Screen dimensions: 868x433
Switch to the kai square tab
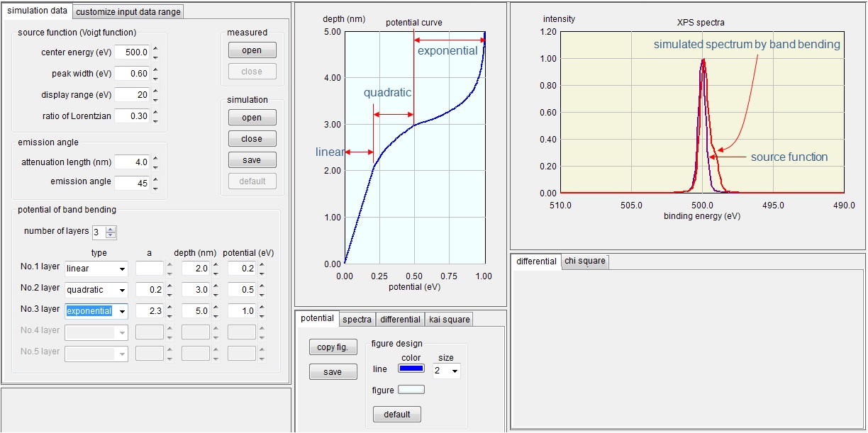pyautogui.click(x=450, y=319)
